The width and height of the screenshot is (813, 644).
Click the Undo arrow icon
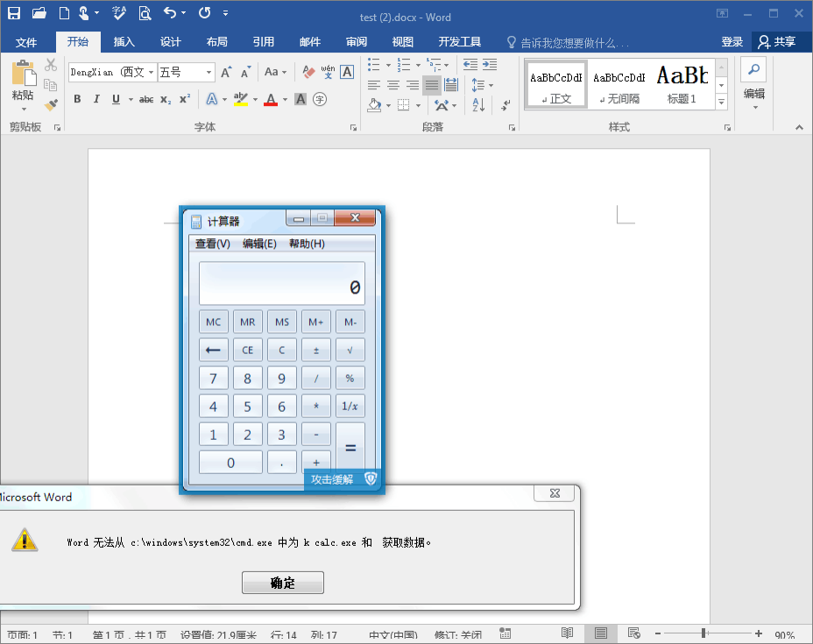coord(170,13)
